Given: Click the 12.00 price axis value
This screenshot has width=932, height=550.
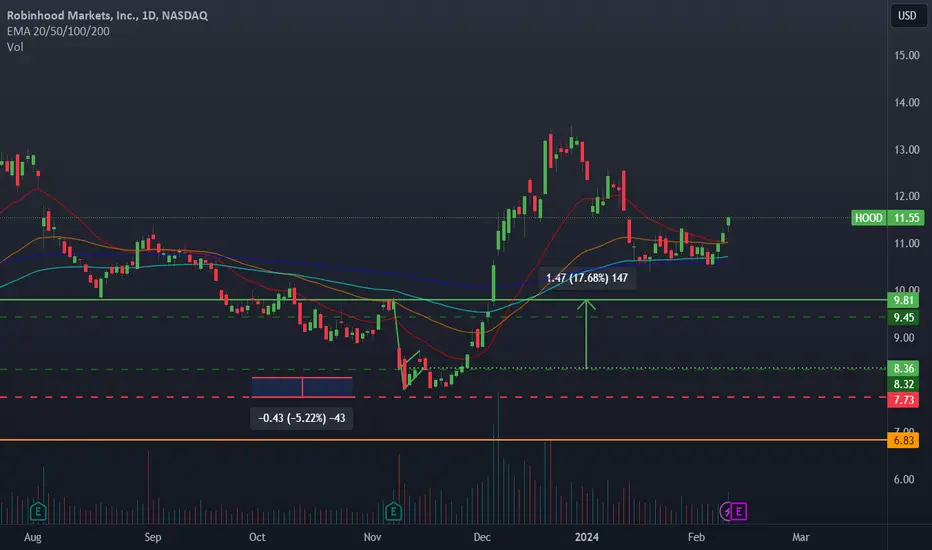Looking at the screenshot, I should [x=906, y=196].
